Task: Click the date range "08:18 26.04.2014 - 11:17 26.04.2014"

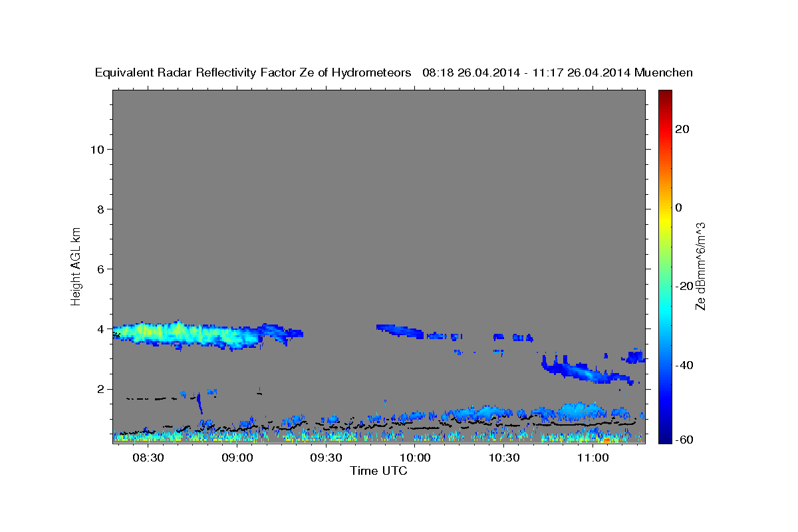Action: pyautogui.click(x=527, y=73)
